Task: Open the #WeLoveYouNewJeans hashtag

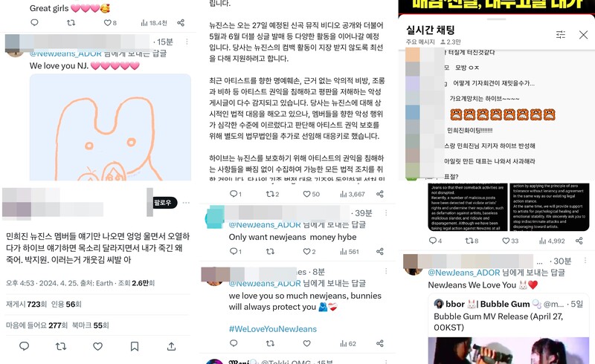Action: pyautogui.click(x=272, y=329)
